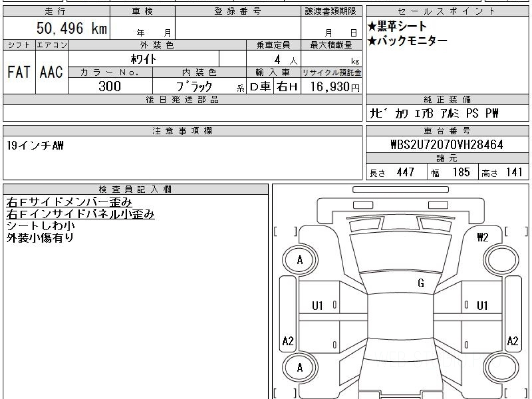Select the length value 447
Viewport: 532px width, 399px height.
click(405, 172)
